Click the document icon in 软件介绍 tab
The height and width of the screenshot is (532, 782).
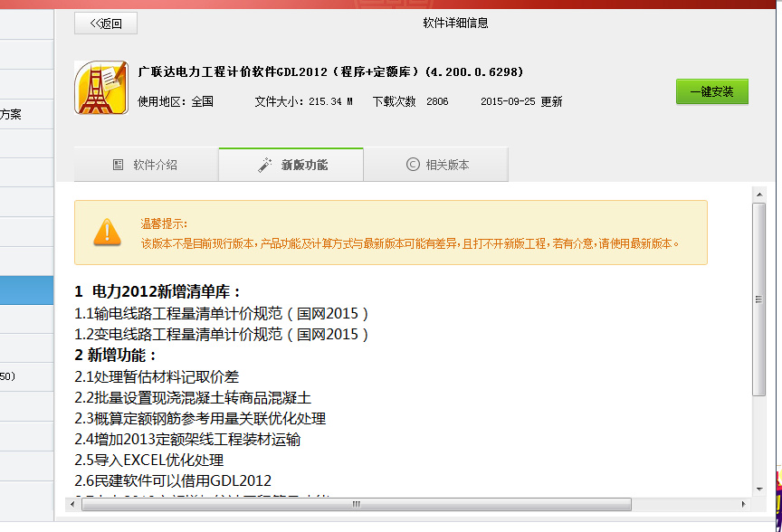(x=119, y=165)
